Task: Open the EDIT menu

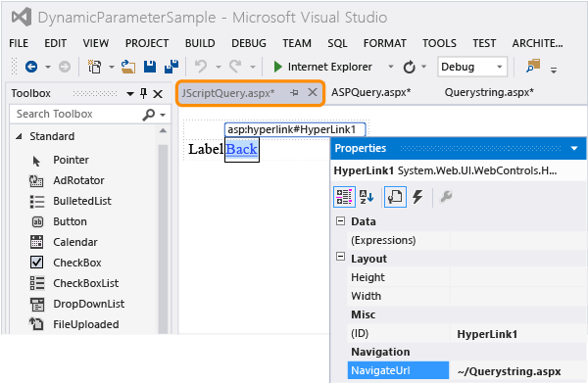Action: (56, 43)
